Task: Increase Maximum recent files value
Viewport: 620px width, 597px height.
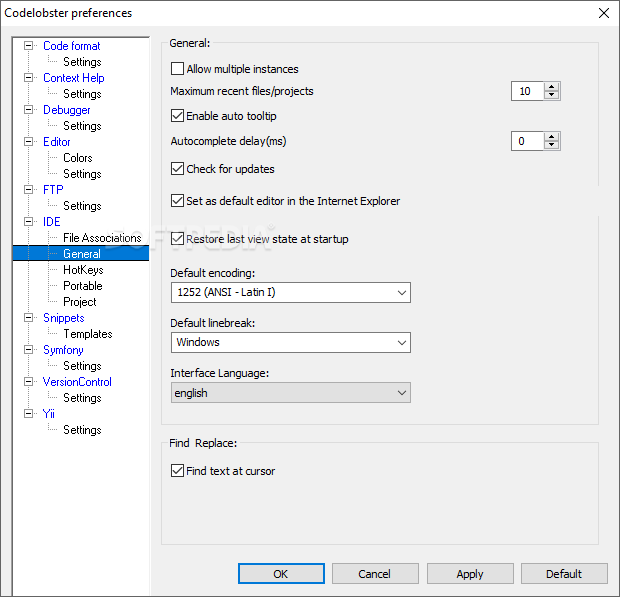Action: pos(551,87)
